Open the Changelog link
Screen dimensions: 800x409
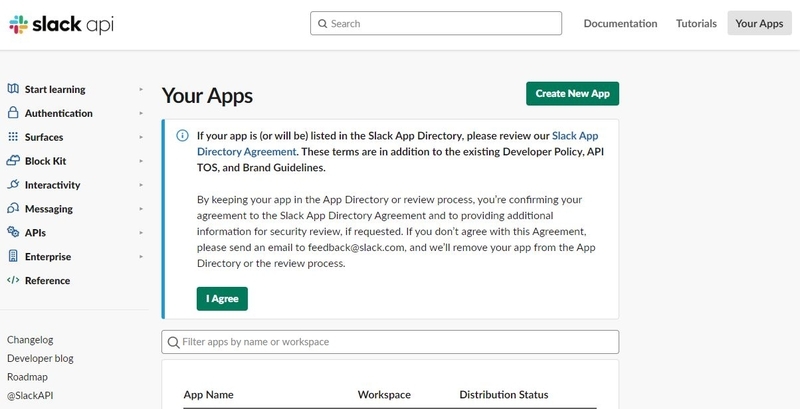(x=30, y=340)
